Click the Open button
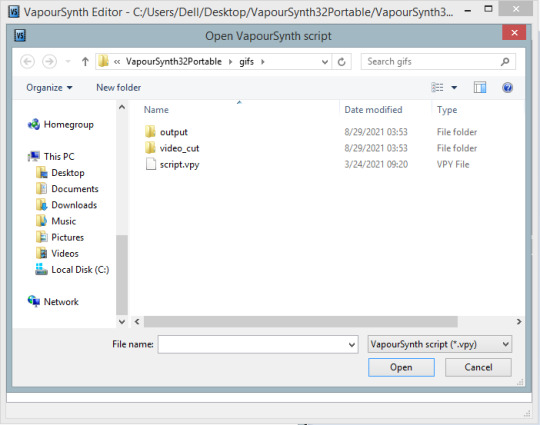This screenshot has height=425, width=540. tap(401, 367)
